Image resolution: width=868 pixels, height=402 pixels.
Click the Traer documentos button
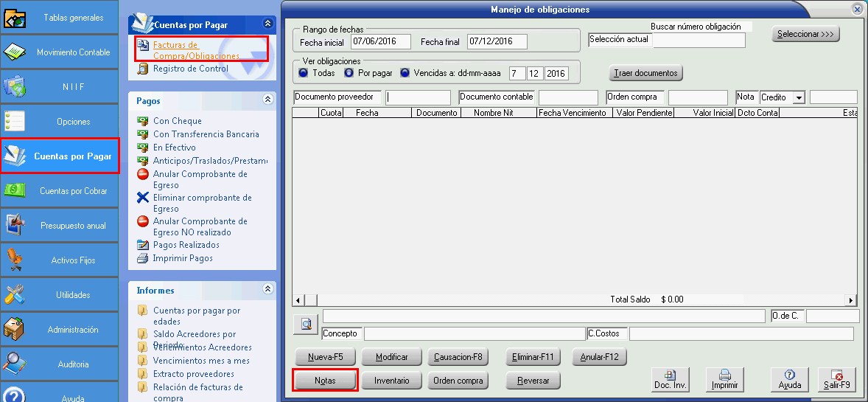(645, 73)
